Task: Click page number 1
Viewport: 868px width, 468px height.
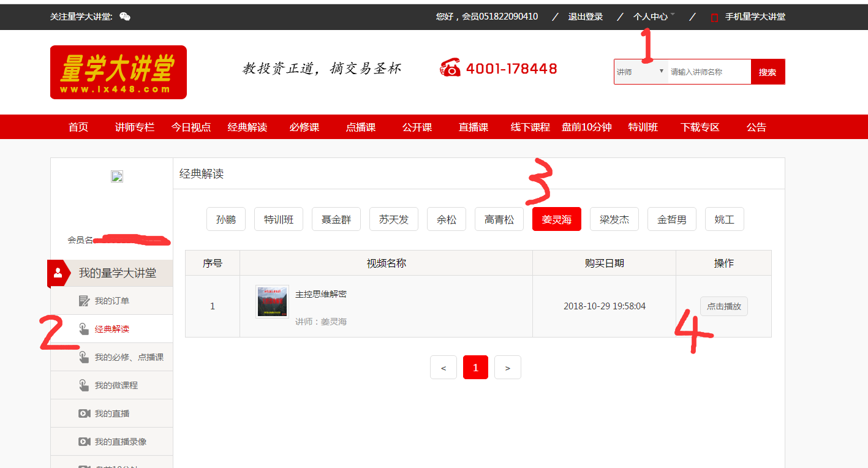Action: pos(476,368)
